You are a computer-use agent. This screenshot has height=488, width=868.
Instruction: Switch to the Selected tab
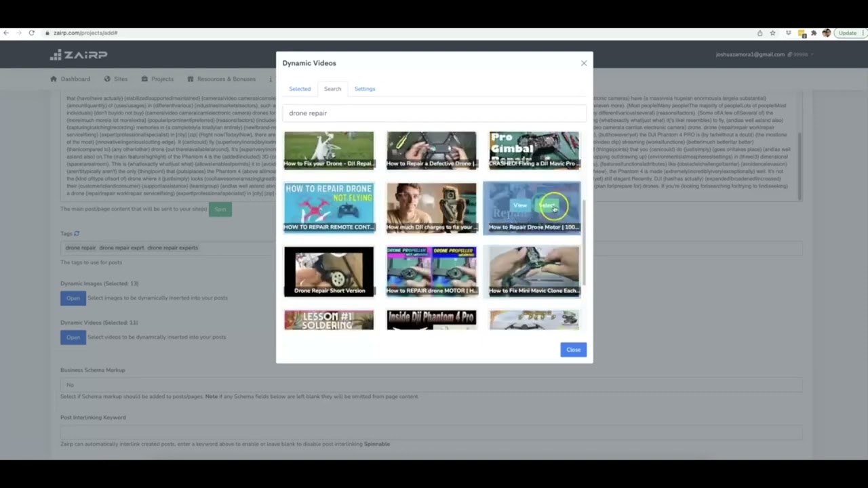(300, 89)
